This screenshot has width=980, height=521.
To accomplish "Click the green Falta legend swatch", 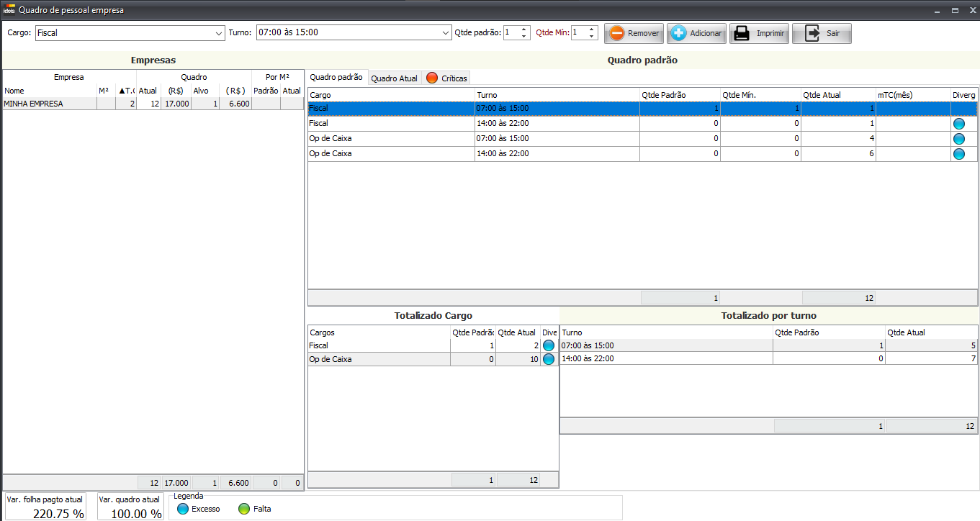I will (x=244, y=509).
